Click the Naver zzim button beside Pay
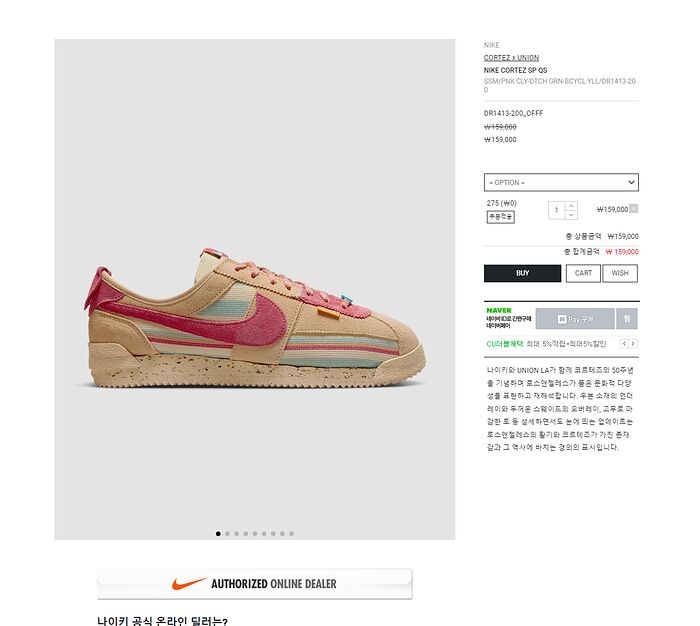This screenshot has width=700, height=626. tap(627, 319)
